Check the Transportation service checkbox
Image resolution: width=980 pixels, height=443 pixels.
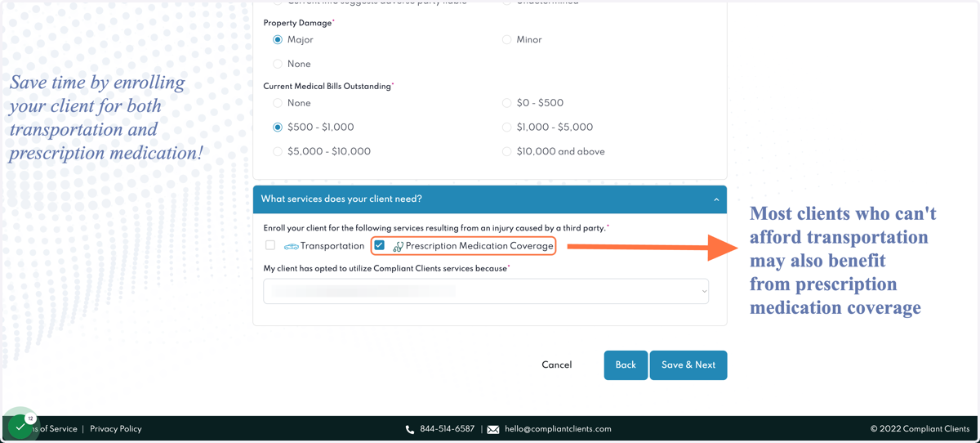[270, 245]
